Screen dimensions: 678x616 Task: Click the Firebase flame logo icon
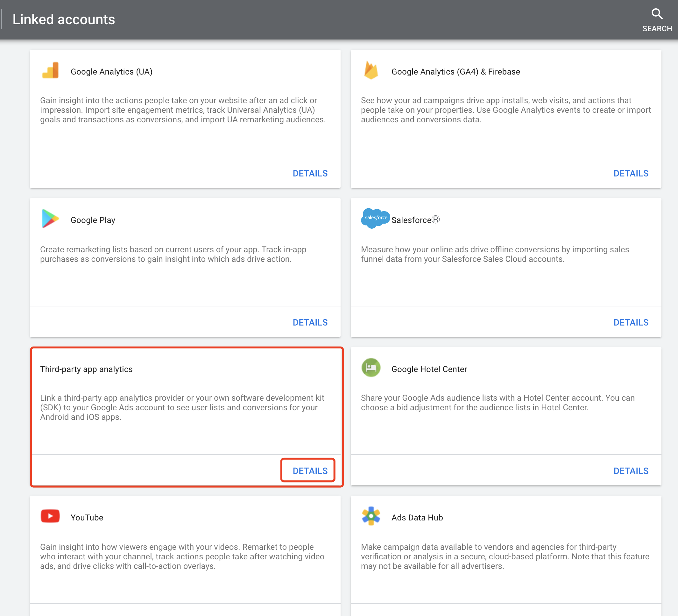371,70
